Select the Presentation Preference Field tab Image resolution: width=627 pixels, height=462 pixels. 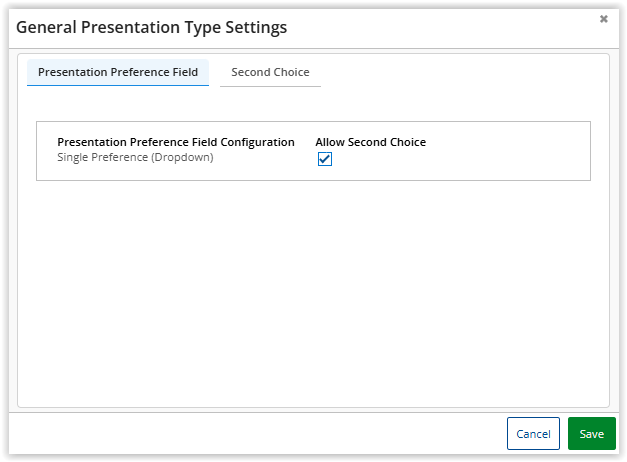(118, 72)
